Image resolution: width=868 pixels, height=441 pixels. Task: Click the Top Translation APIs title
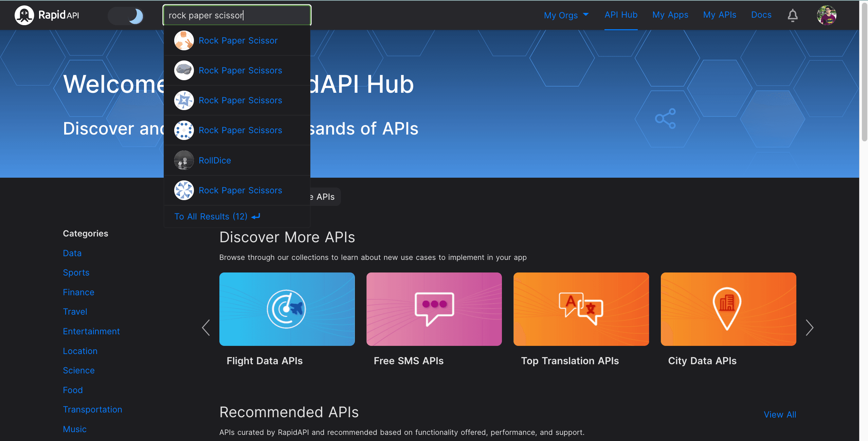point(570,361)
